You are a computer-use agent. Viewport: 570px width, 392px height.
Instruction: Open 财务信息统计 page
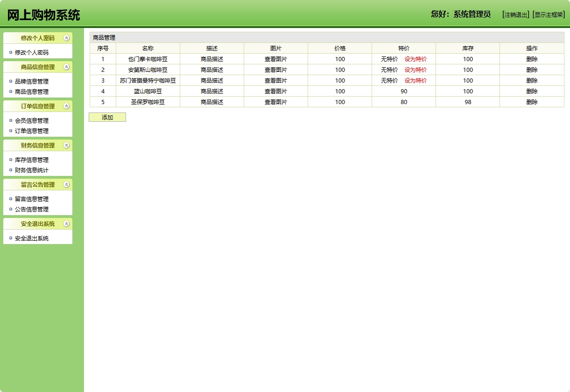click(32, 170)
